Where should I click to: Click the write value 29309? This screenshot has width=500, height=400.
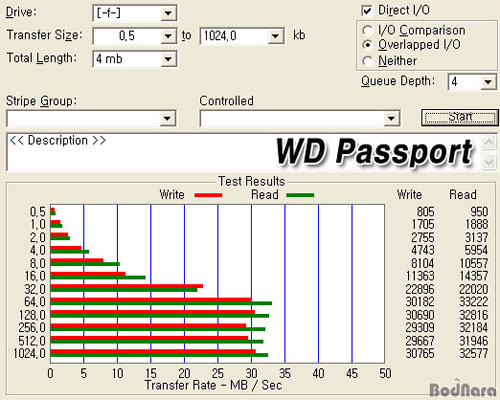[420, 328]
